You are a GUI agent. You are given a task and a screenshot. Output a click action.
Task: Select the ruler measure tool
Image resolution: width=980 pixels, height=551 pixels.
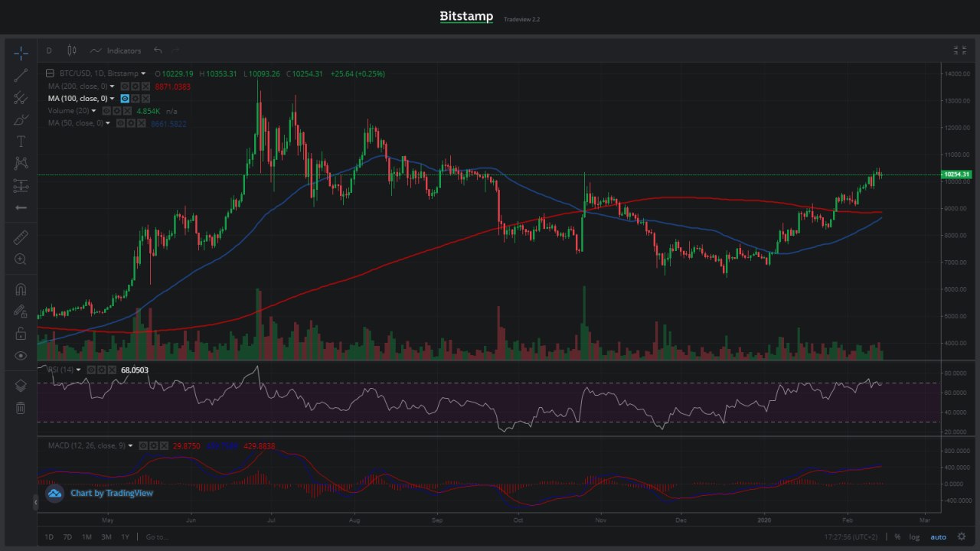[21, 237]
